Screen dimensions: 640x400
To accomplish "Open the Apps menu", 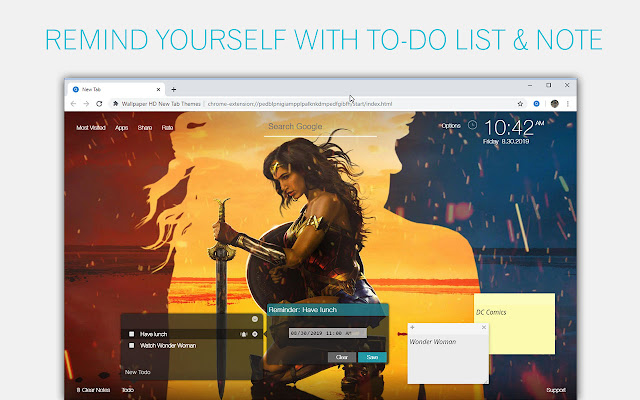I will point(121,128).
